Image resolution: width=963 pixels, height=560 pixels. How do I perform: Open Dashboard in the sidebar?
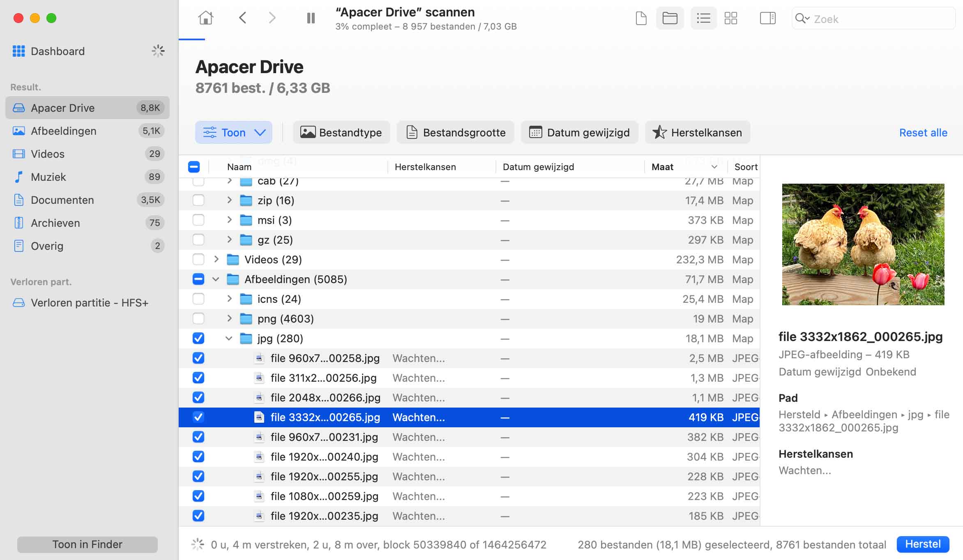[58, 51]
